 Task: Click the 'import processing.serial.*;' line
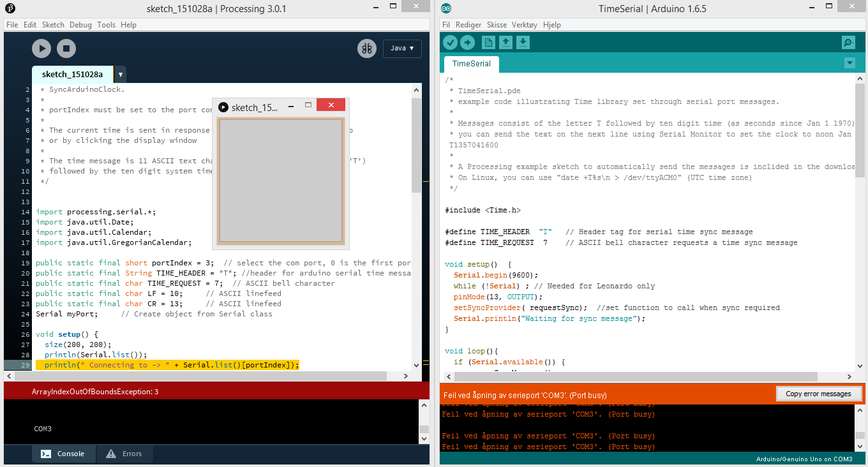click(x=96, y=212)
